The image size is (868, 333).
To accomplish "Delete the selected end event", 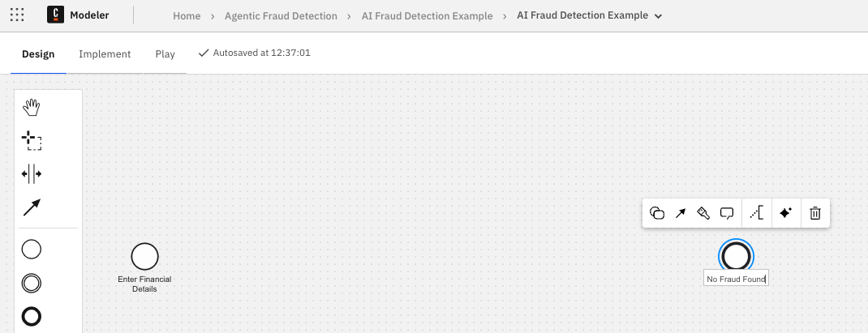I will 815,213.
